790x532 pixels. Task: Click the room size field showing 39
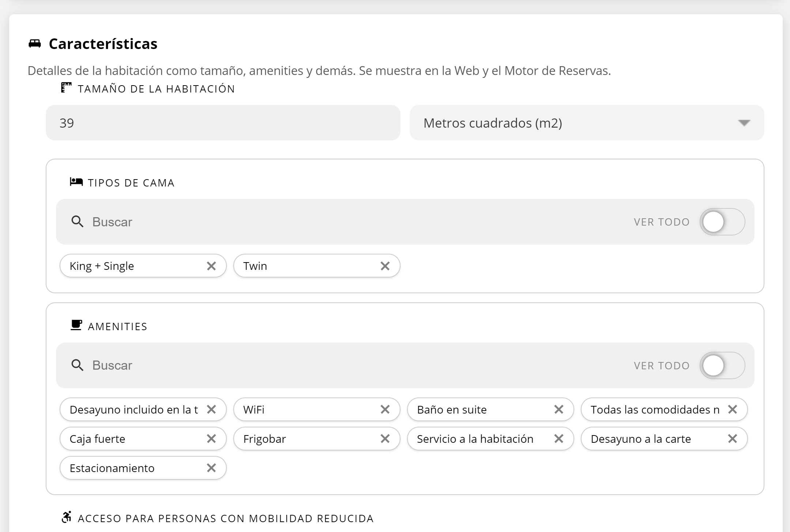point(223,123)
